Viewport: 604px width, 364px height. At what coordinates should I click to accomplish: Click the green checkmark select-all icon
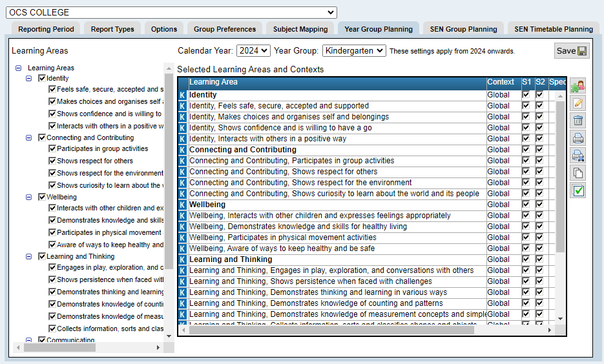(x=578, y=190)
